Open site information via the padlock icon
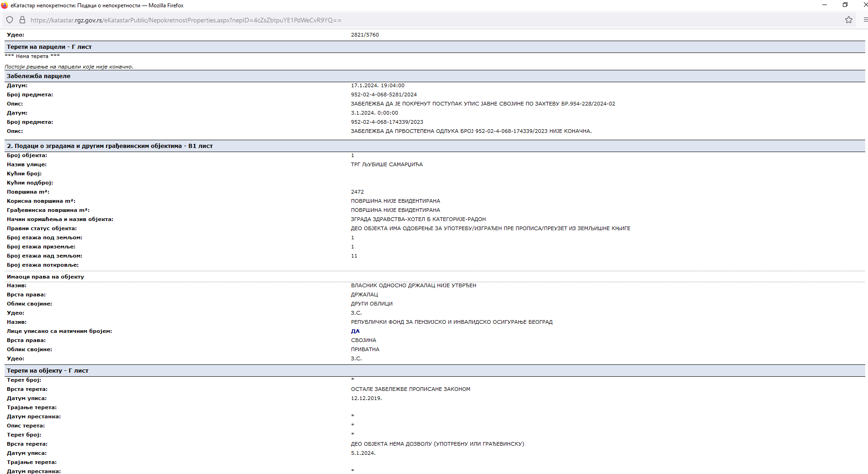 pos(22,20)
